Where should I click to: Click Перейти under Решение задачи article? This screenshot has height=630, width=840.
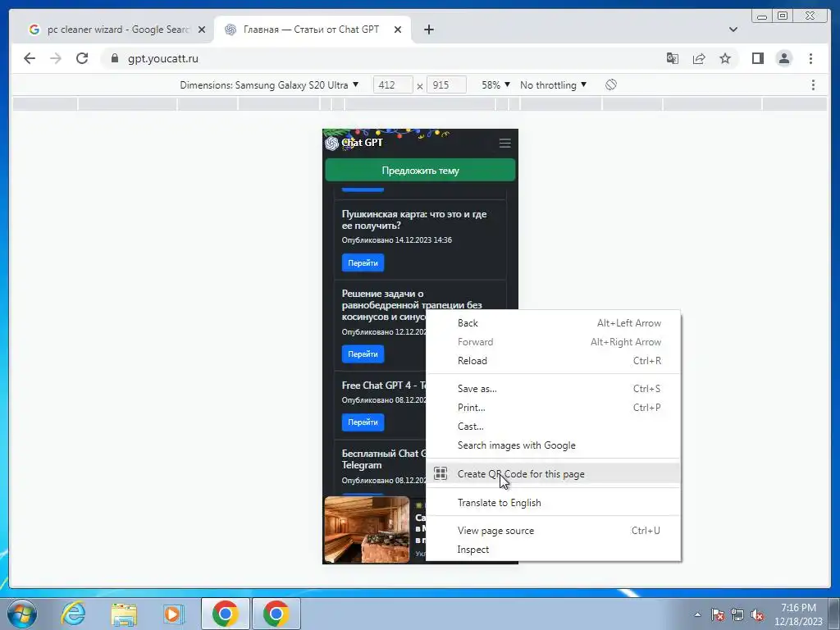(363, 354)
